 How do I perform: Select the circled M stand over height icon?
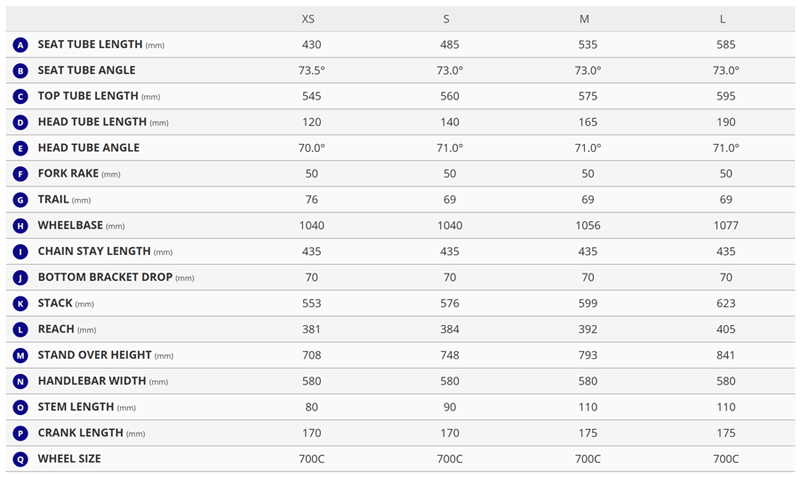pyautogui.click(x=20, y=356)
